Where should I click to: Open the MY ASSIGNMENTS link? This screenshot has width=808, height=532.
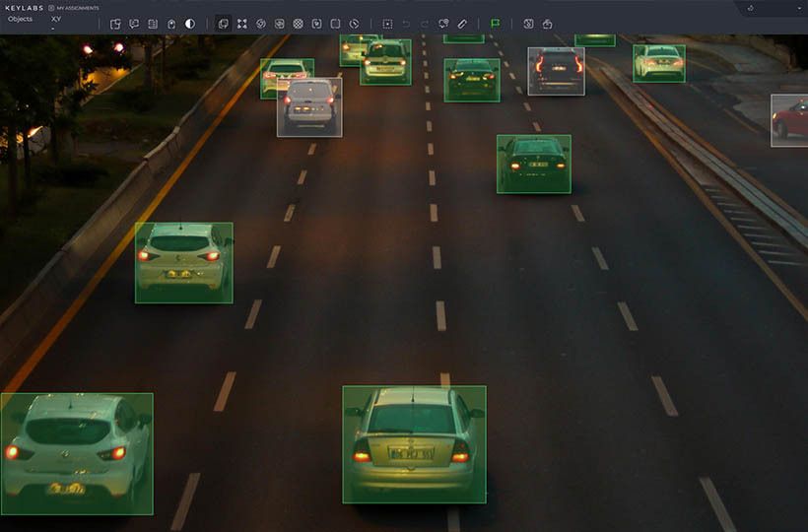[x=78, y=8]
